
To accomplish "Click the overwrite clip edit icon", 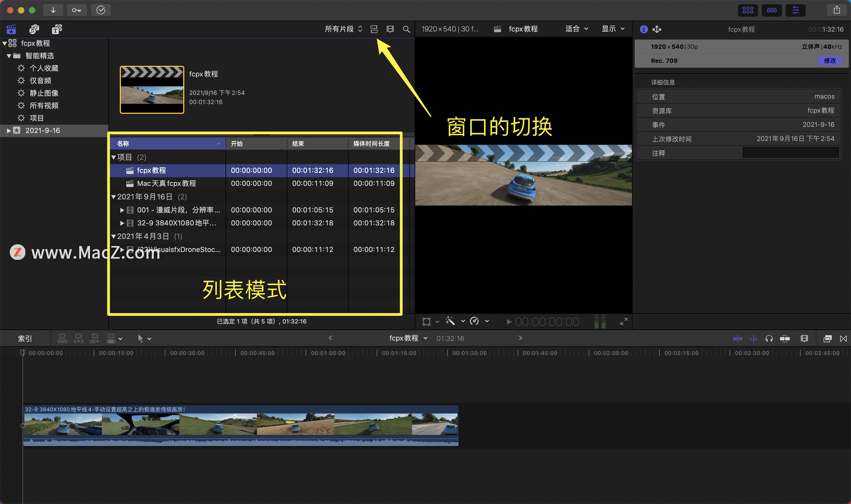I will pyautogui.click(x=111, y=339).
